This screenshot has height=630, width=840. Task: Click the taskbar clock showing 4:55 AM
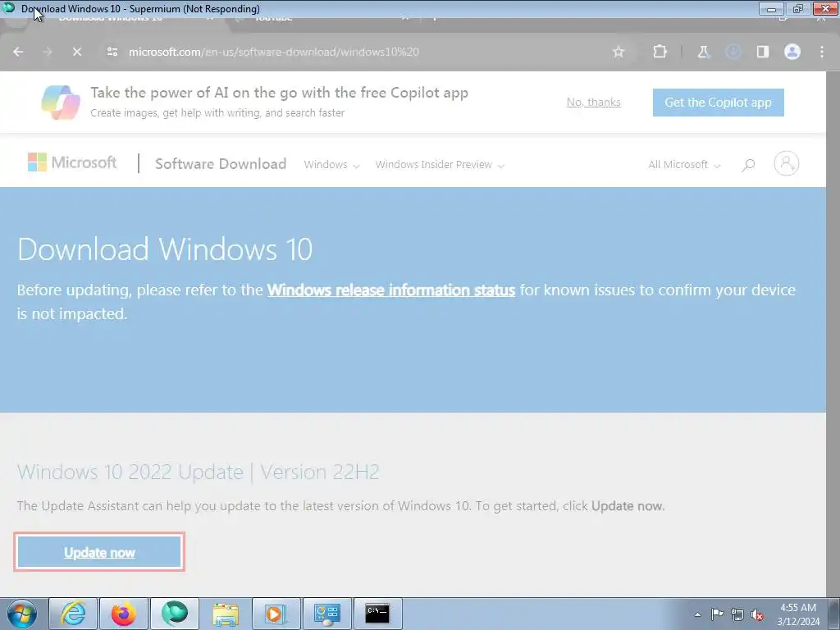(x=798, y=614)
